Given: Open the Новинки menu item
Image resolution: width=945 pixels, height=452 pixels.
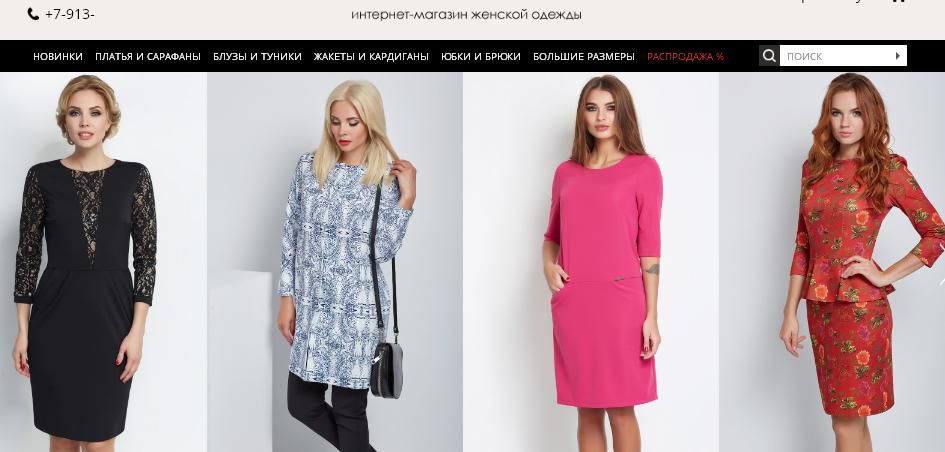Looking at the screenshot, I should 58,57.
